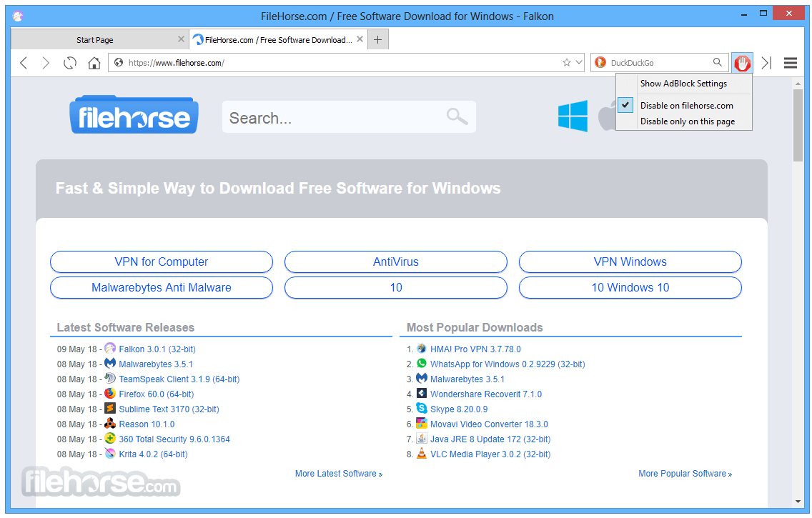Select the FileHorse.com tab
This screenshot has width=812, height=518.
(279, 40)
